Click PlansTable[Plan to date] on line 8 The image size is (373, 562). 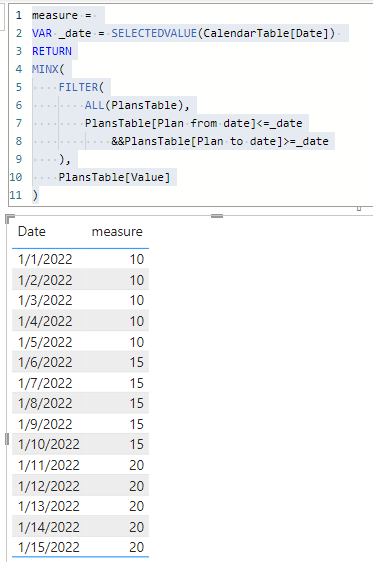pos(204,141)
